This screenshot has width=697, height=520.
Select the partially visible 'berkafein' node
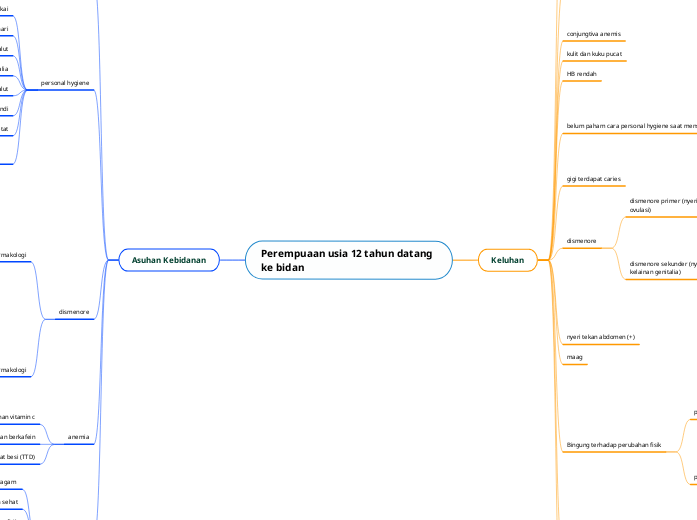click(x=18, y=438)
